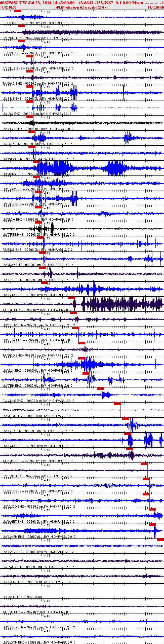Select the UW WPW EHZ station label
The image size is (164, 644).
(x=38, y=159)
